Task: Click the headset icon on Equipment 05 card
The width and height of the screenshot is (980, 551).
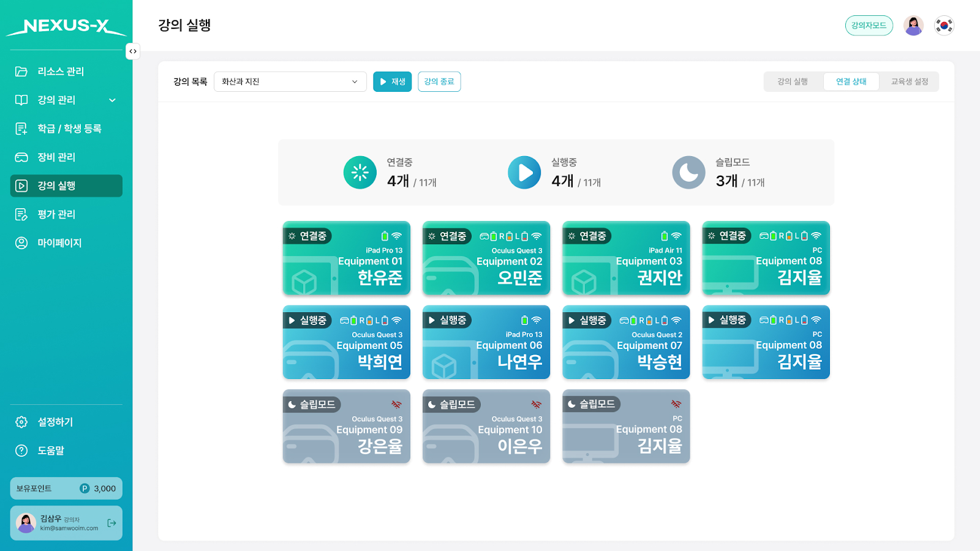Action: (x=345, y=320)
